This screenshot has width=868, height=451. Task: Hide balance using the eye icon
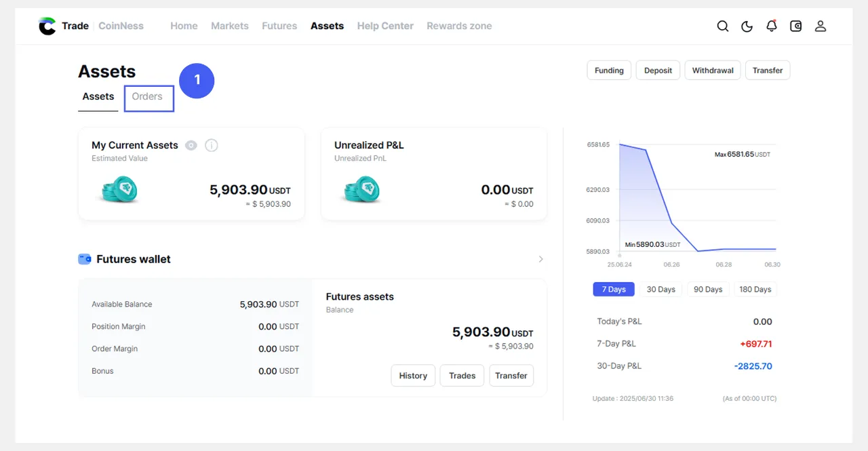click(191, 145)
